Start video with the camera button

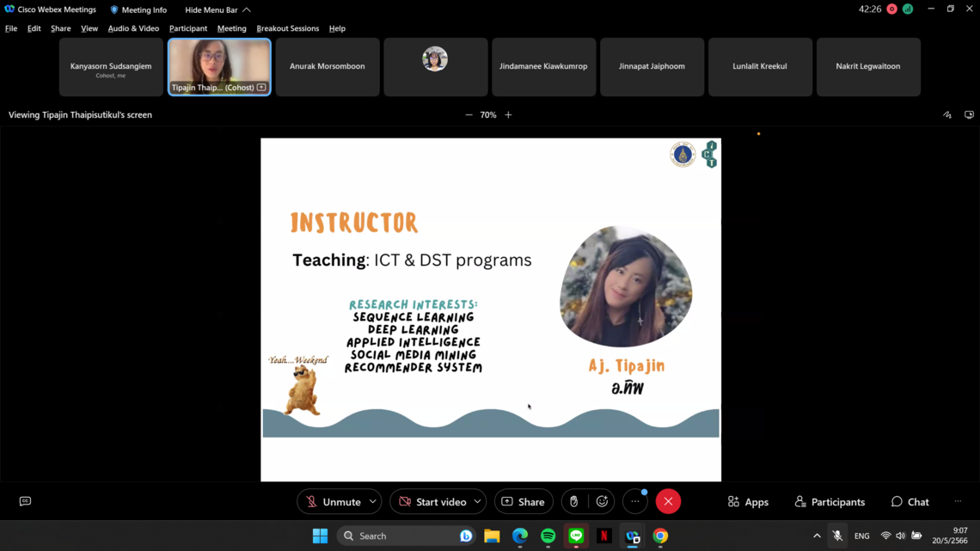[x=432, y=502]
